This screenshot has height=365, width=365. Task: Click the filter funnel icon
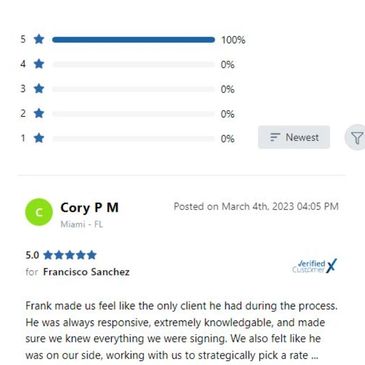(x=357, y=137)
